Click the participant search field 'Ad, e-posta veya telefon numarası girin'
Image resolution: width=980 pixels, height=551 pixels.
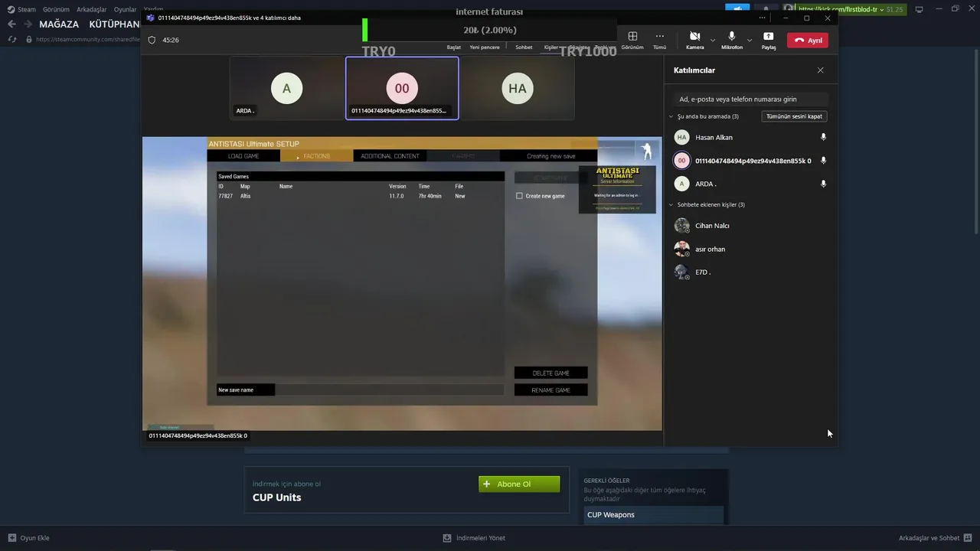[750, 99]
